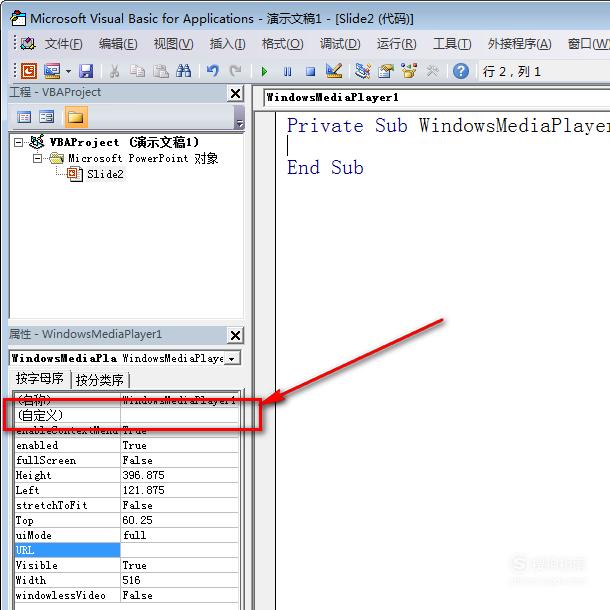
Task: Click the empty URL value field
Action: tap(179, 550)
